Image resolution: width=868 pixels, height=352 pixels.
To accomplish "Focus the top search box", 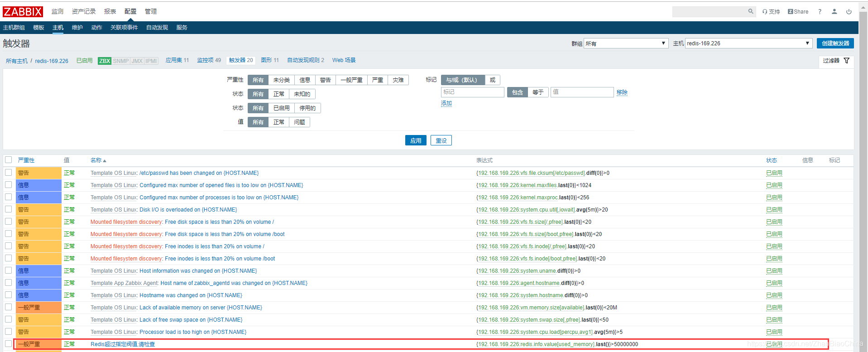I will click(x=709, y=11).
